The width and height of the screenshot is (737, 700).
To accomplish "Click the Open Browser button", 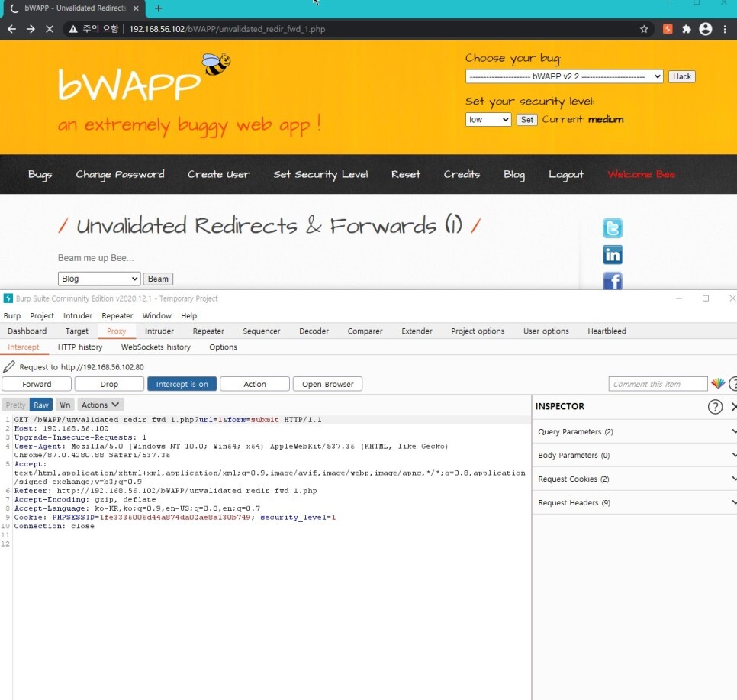I will tap(327, 384).
